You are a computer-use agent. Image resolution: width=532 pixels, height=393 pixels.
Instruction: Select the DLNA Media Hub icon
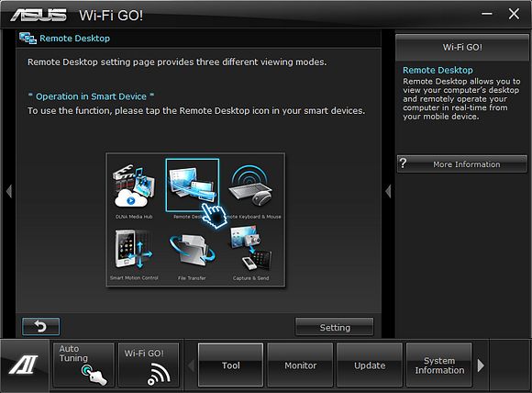coord(134,186)
